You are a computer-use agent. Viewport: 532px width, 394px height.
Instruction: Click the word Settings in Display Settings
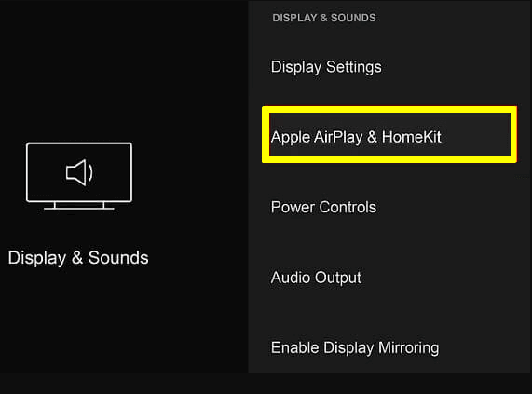click(x=354, y=67)
